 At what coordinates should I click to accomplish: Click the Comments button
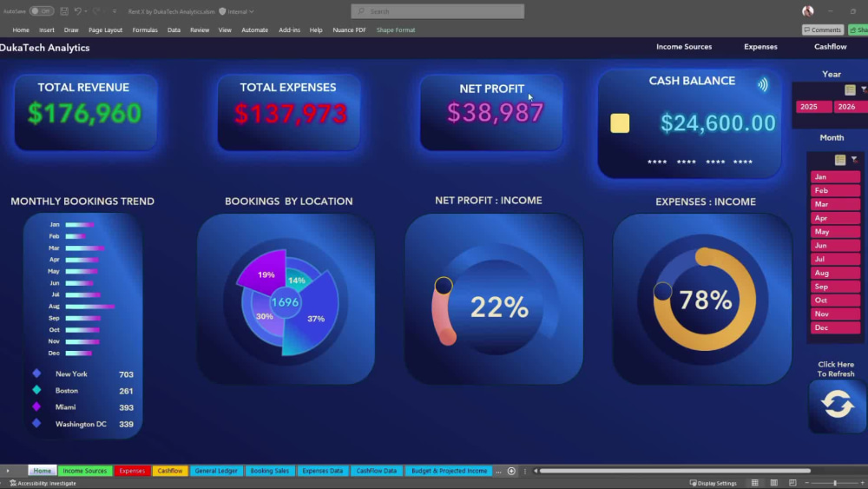coord(823,30)
